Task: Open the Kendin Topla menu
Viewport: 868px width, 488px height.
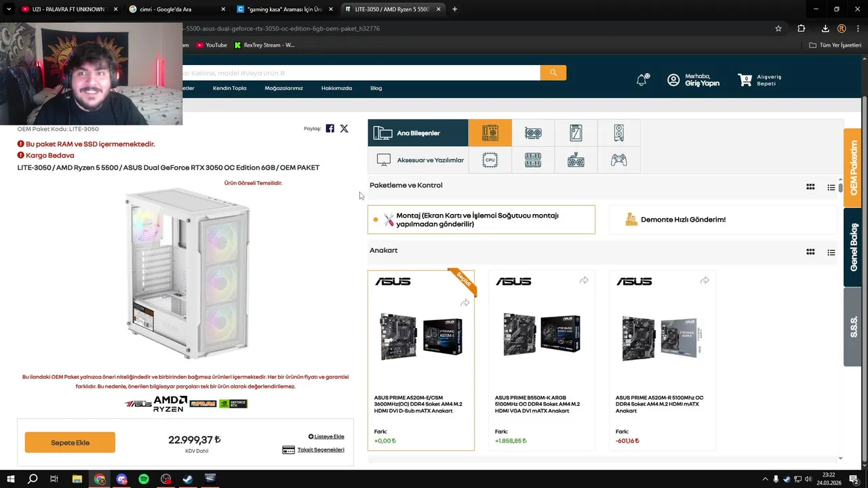Action: pos(229,88)
